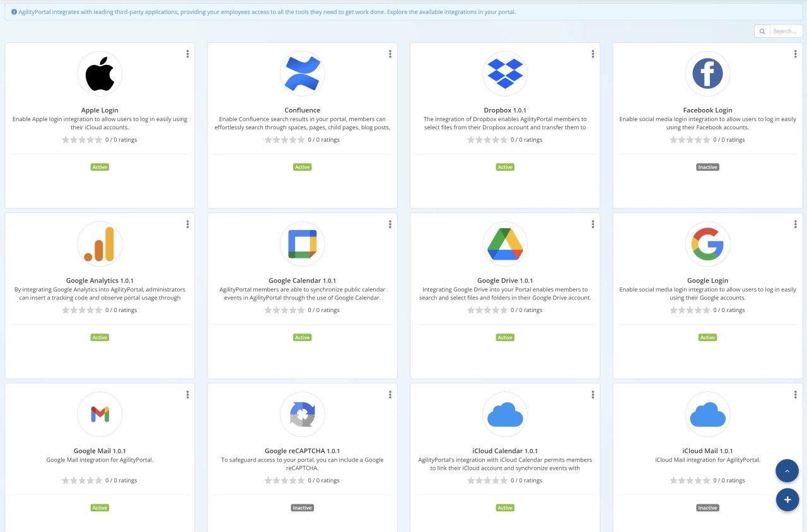Select the Confluence integration icon

pyautogui.click(x=302, y=73)
